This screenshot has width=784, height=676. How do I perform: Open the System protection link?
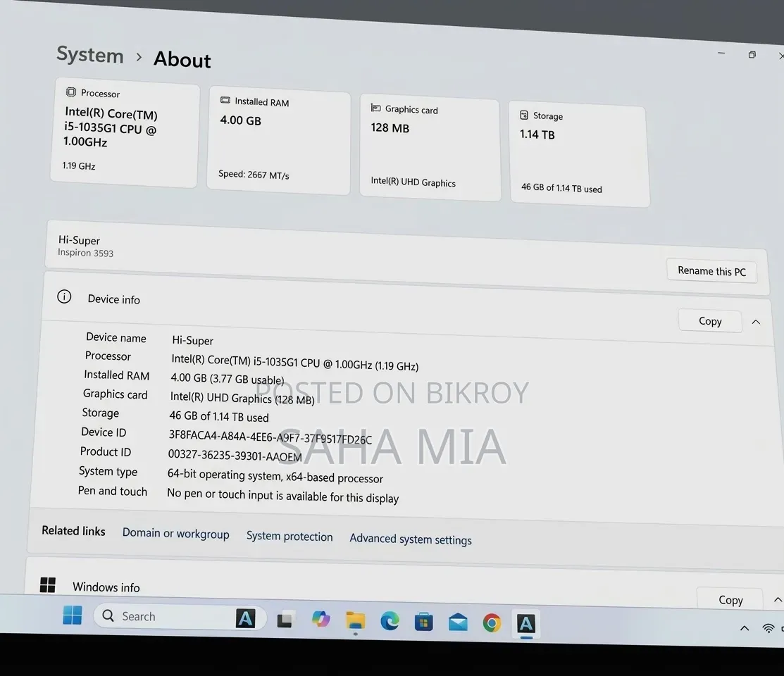pos(290,536)
